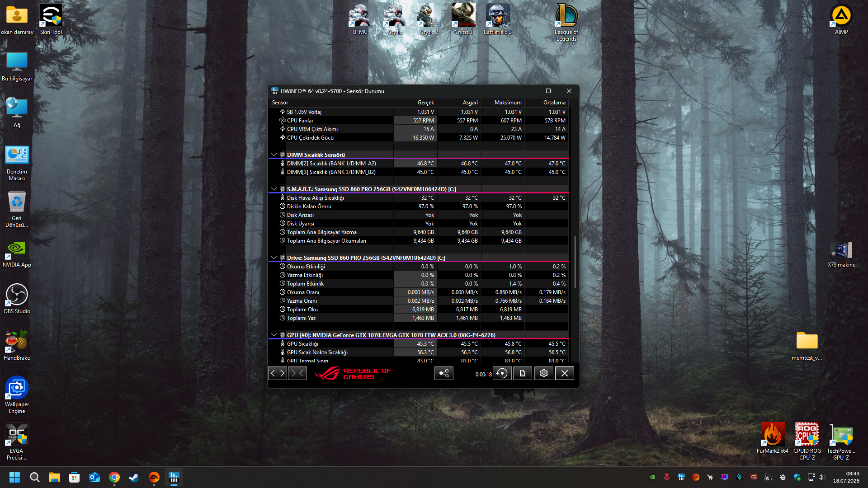Collapse the DIMM Sıcaklık Sensörü group
This screenshot has height=488, width=868.
pos(274,155)
